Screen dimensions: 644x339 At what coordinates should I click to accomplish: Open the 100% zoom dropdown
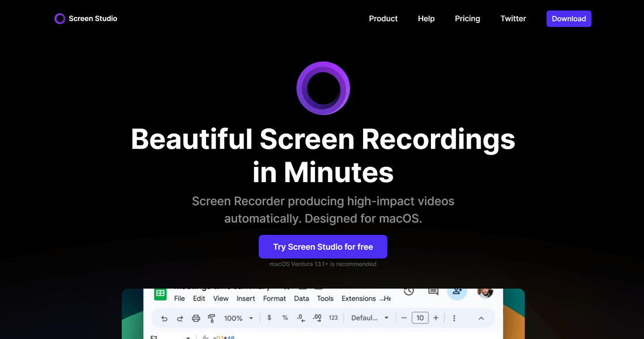coord(238,319)
